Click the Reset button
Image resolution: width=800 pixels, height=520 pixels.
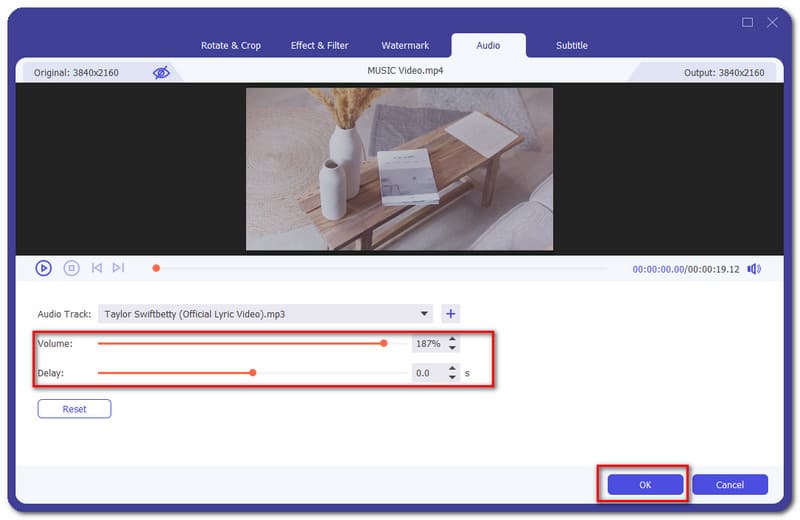pyautogui.click(x=74, y=409)
